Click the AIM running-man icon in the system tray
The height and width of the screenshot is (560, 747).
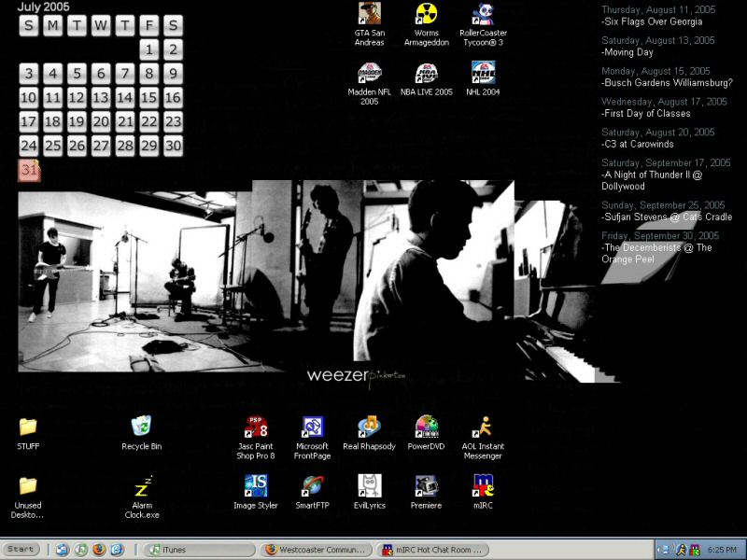pos(682,550)
